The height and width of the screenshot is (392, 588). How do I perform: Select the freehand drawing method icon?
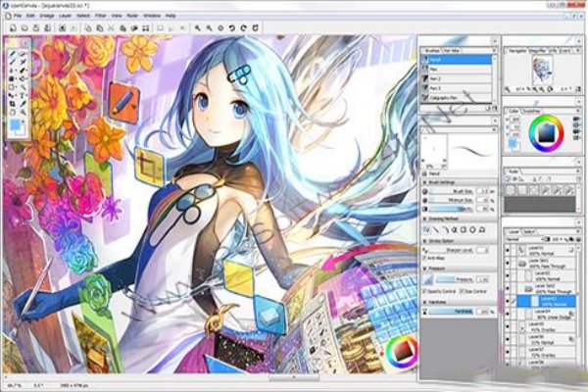point(426,229)
